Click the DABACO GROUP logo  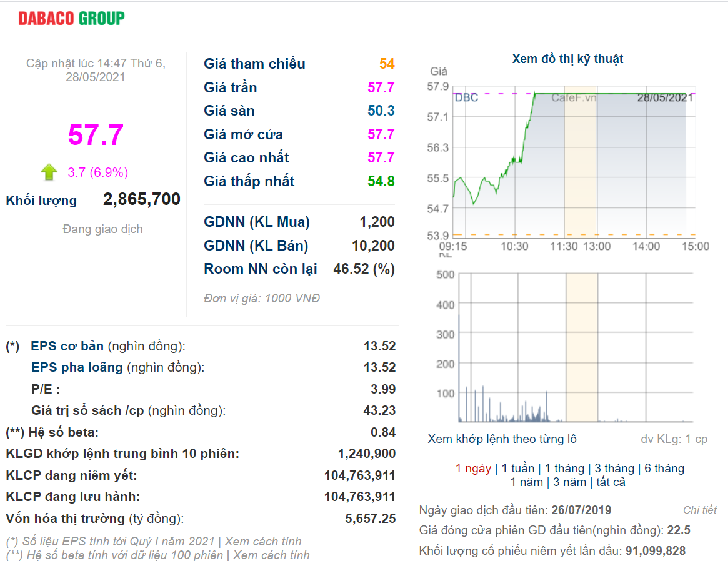[71, 19]
